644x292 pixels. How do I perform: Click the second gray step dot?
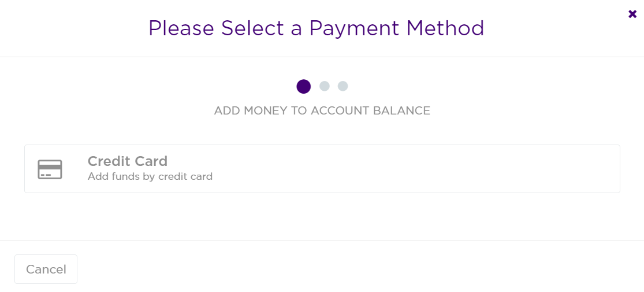325,86
